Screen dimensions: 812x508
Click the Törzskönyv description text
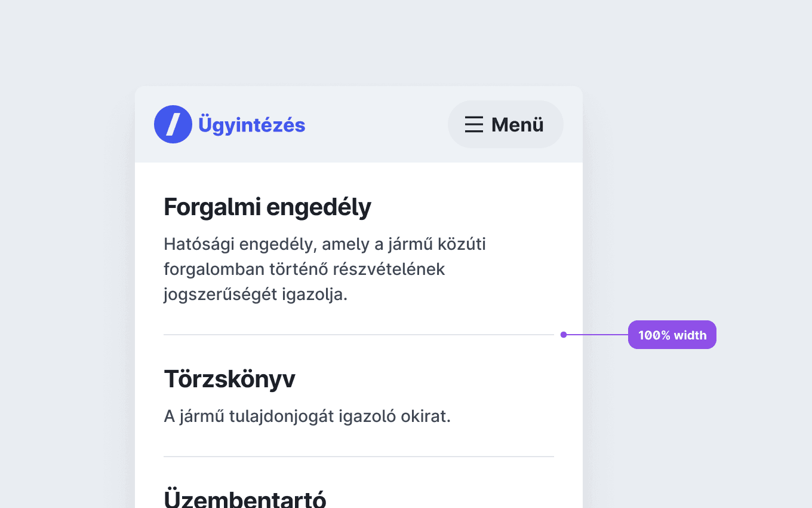[307, 416]
